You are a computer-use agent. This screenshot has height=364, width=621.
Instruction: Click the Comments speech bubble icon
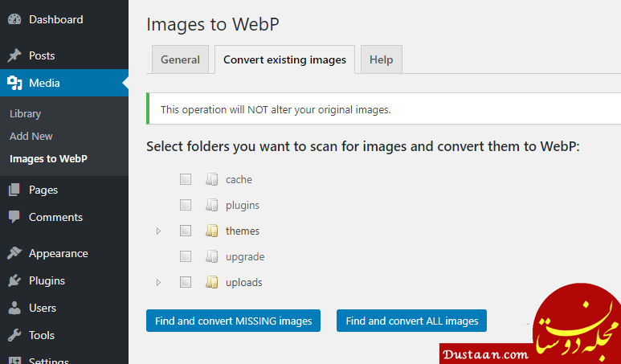pos(14,217)
